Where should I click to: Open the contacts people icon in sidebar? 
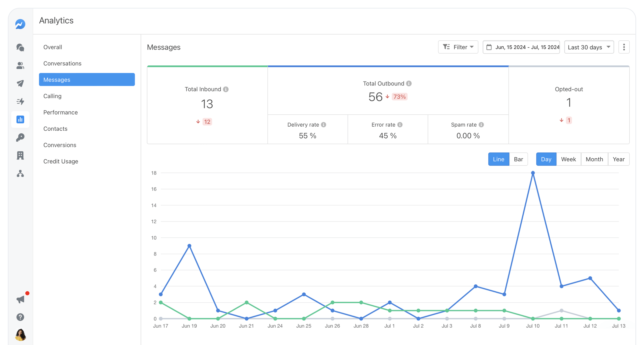20,65
